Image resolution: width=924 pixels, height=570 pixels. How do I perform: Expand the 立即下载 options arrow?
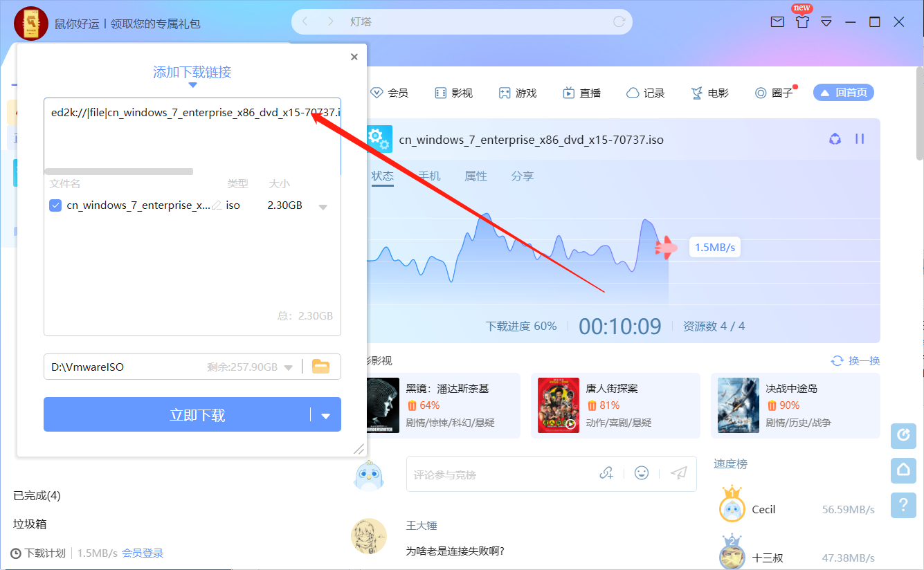tap(326, 415)
